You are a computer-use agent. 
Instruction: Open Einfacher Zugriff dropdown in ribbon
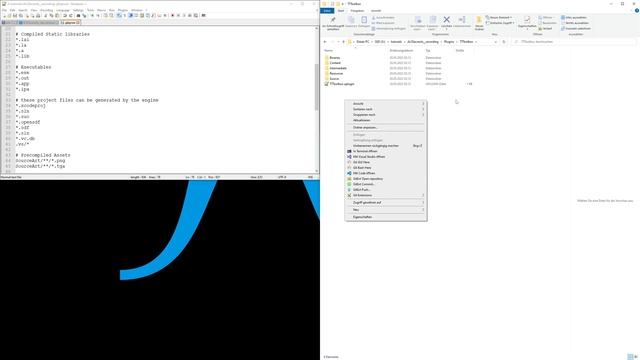[x=500, y=23]
